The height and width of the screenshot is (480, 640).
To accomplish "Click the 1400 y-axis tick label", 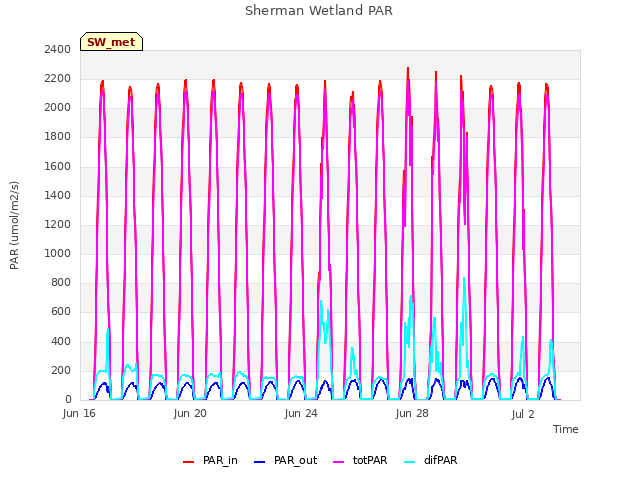I will click(x=58, y=195).
